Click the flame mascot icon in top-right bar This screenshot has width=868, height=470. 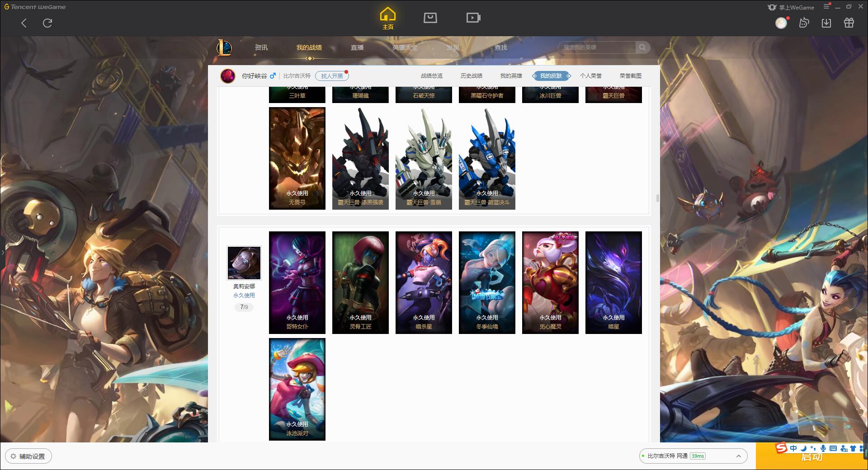pyautogui.click(x=804, y=23)
